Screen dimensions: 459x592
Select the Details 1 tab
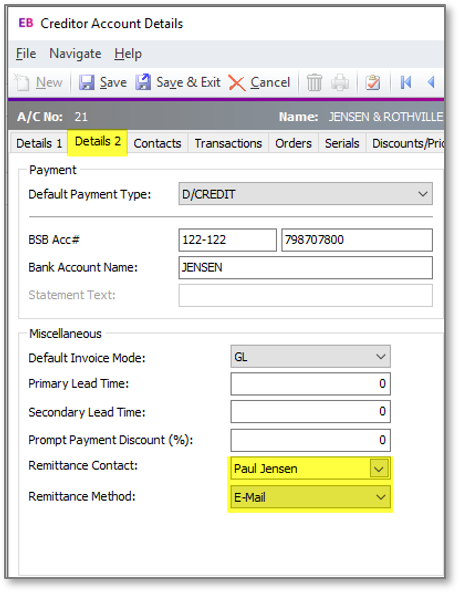tap(39, 143)
